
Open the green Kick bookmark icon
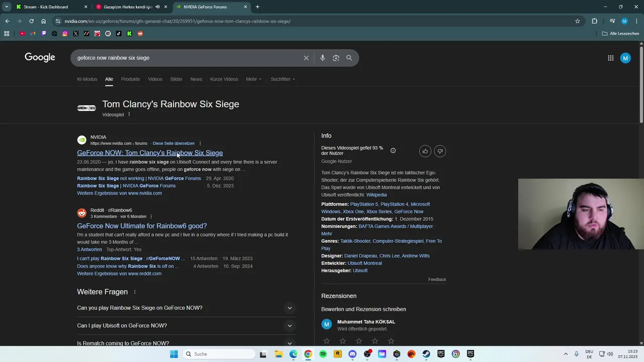129,34
